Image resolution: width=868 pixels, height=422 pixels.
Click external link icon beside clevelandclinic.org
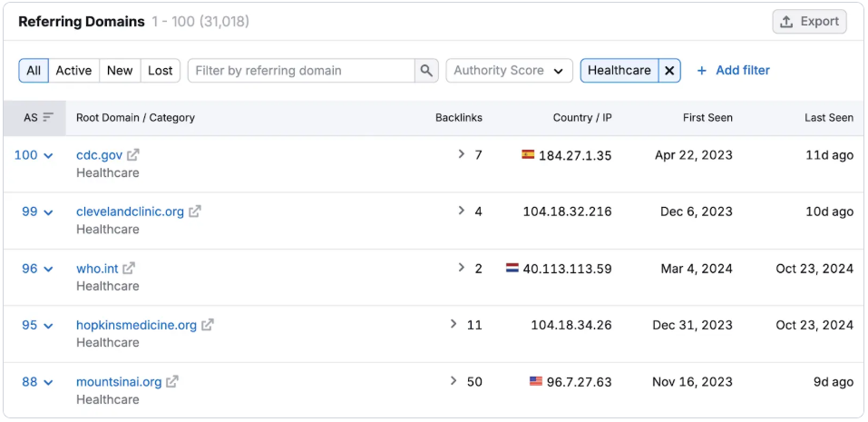(195, 211)
